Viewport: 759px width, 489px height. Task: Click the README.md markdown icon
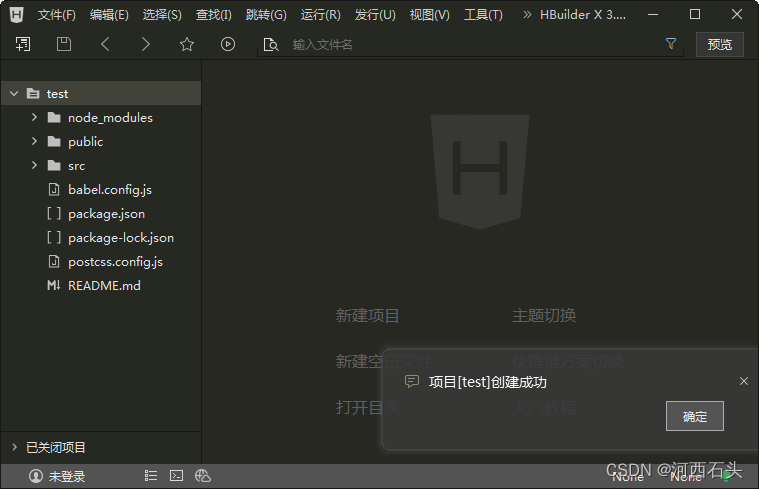coord(54,286)
